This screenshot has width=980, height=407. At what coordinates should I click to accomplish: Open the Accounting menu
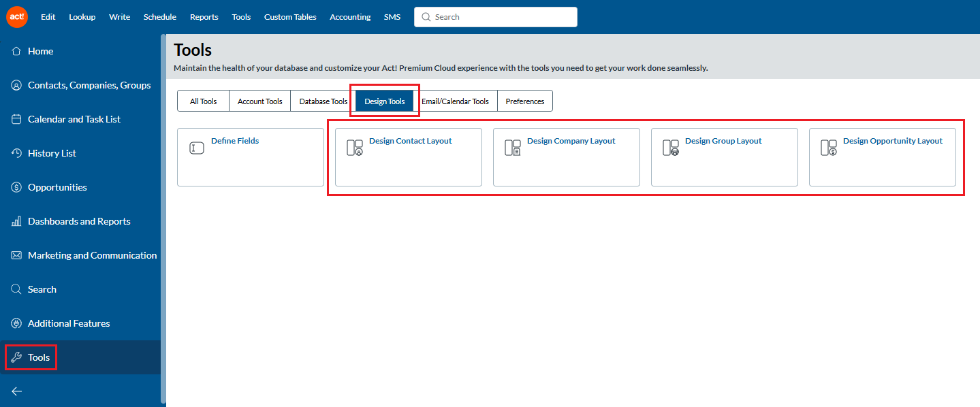click(350, 17)
